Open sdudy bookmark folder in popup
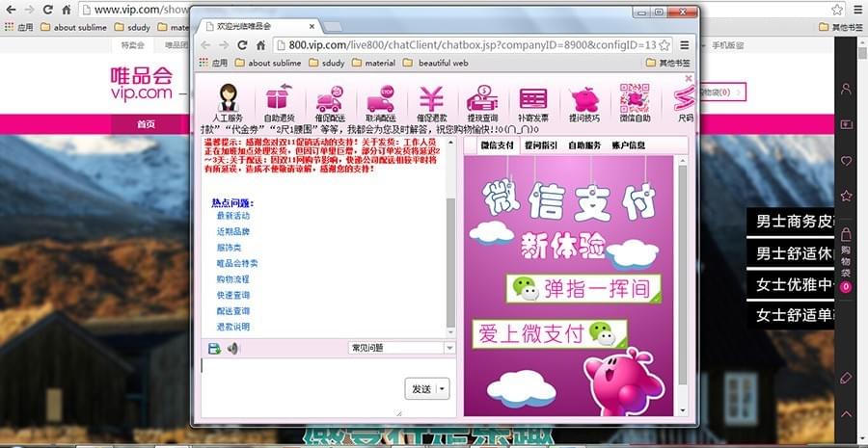The width and height of the screenshot is (868, 448). [x=327, y=63]
